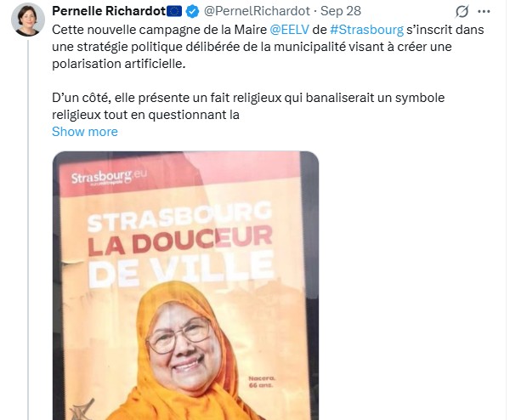Open the @PernelRichardot handle link
This screenshot has width=510, height=420.
257,11
